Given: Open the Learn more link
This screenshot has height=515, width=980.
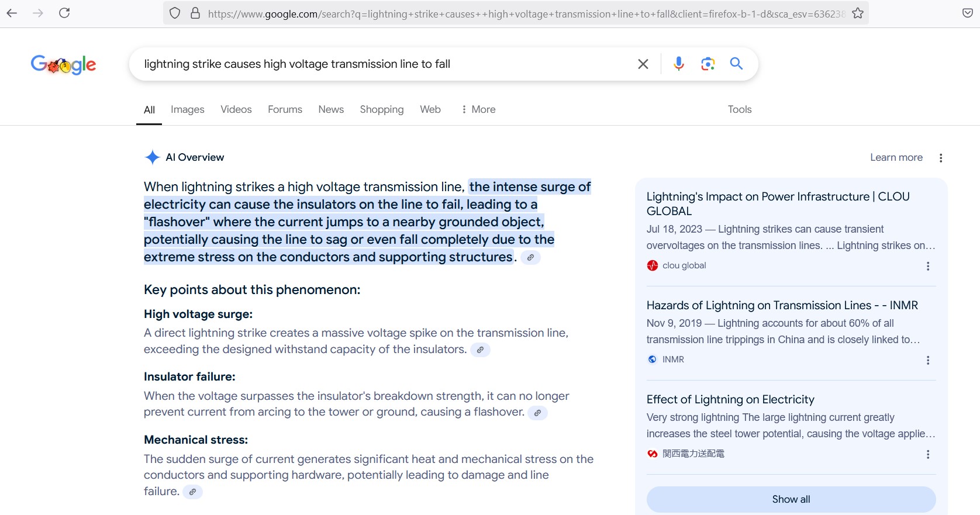Looking at the screenshot, I should coord(896,157).
